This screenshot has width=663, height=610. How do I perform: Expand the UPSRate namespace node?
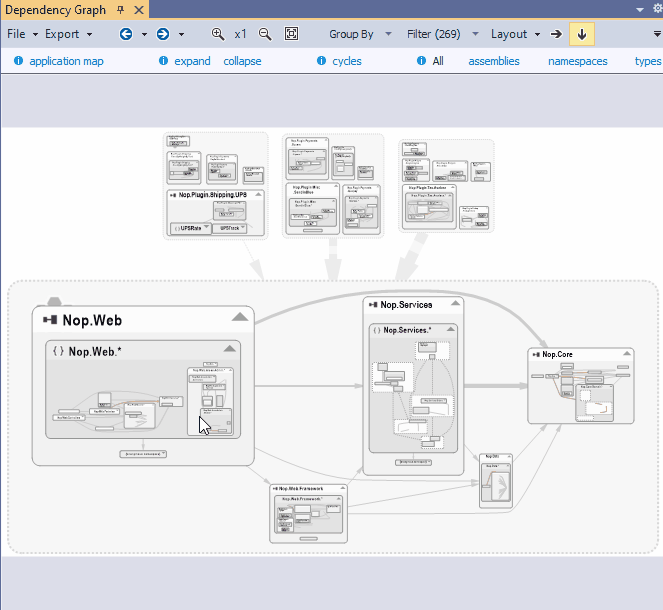coord(206,227)
